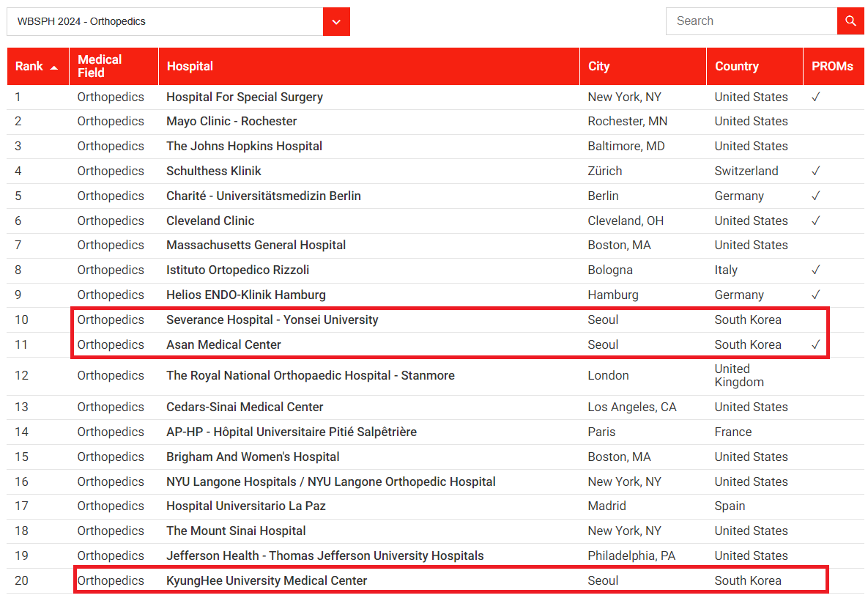The image size is (868, 598).
Task: Select Severance Hospital - Yonsei University
Action: tap(272, 320)
